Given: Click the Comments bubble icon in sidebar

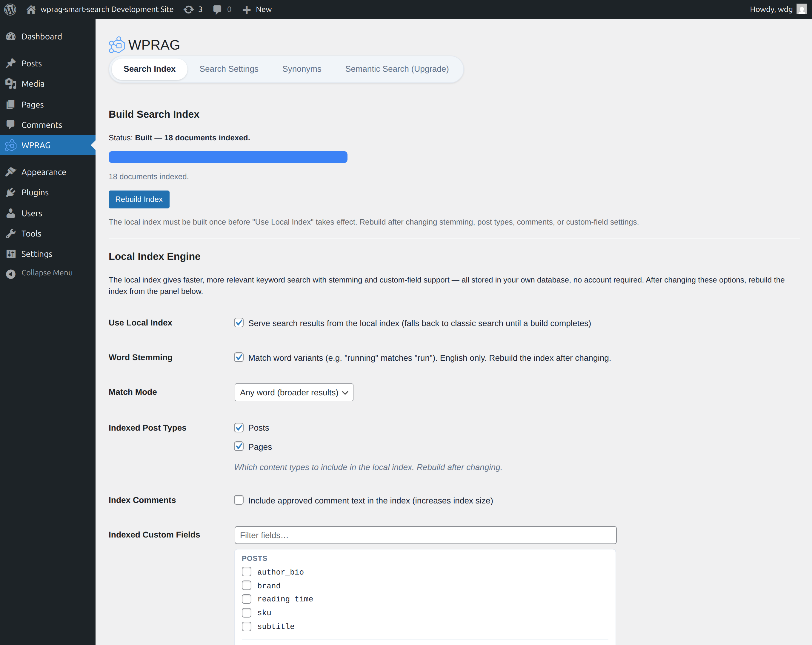Looking at the screenshot, I should tap(11, 125).
